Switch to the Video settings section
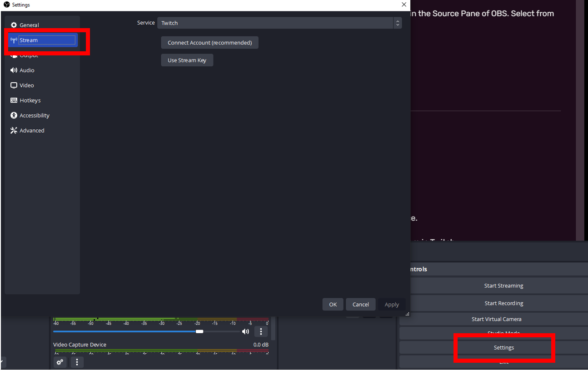Screen dimensions: 588x370 [x=42, y=85]
